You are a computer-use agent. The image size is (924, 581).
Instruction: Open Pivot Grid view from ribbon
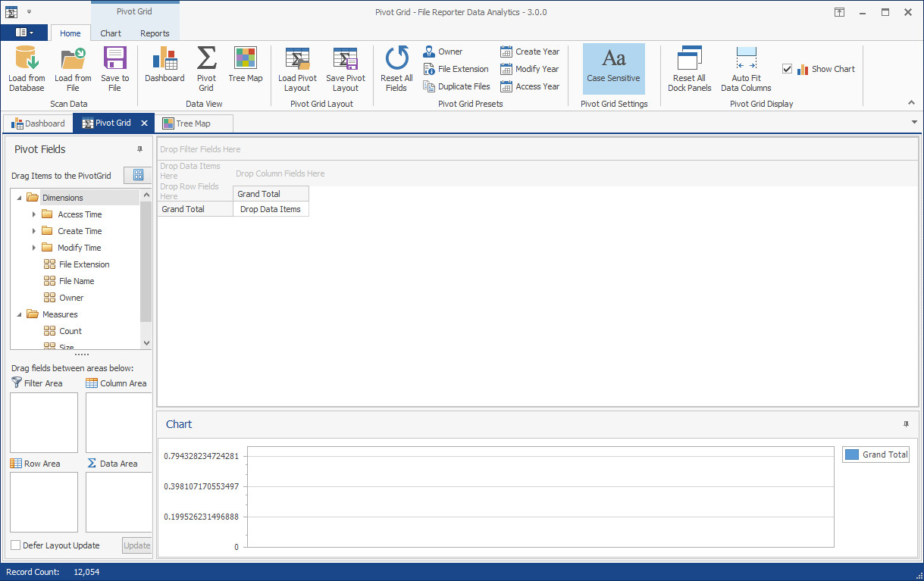point(206,68)
